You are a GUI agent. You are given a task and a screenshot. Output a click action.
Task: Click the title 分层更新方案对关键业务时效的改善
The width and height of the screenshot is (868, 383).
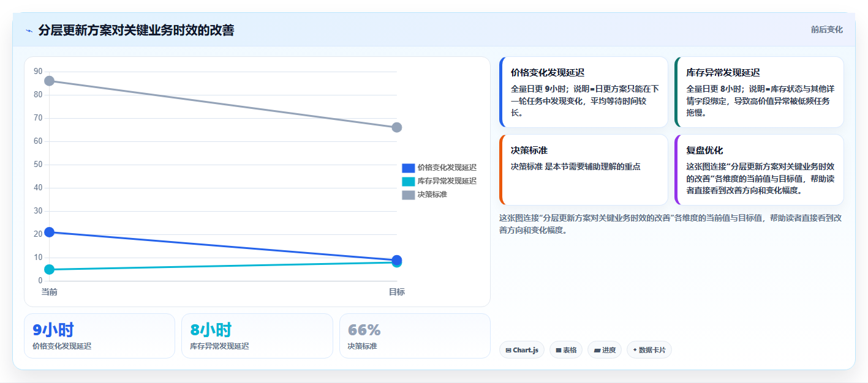tap(136, 30)
